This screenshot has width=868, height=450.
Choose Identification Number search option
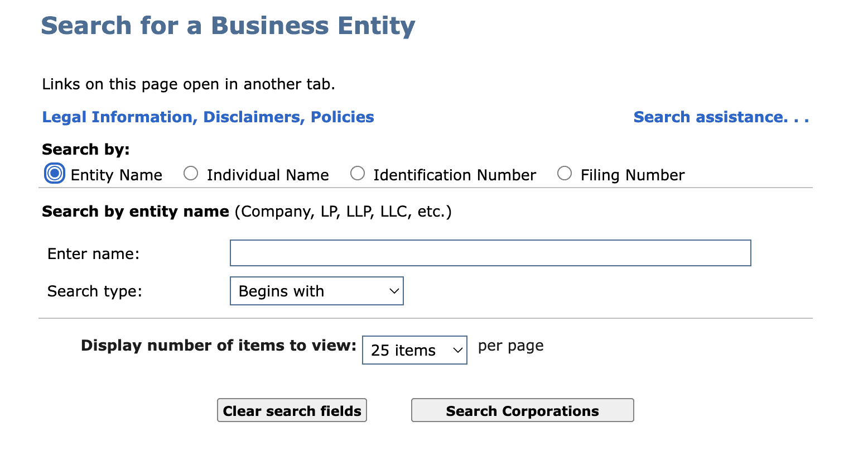[x=358, y=174]
